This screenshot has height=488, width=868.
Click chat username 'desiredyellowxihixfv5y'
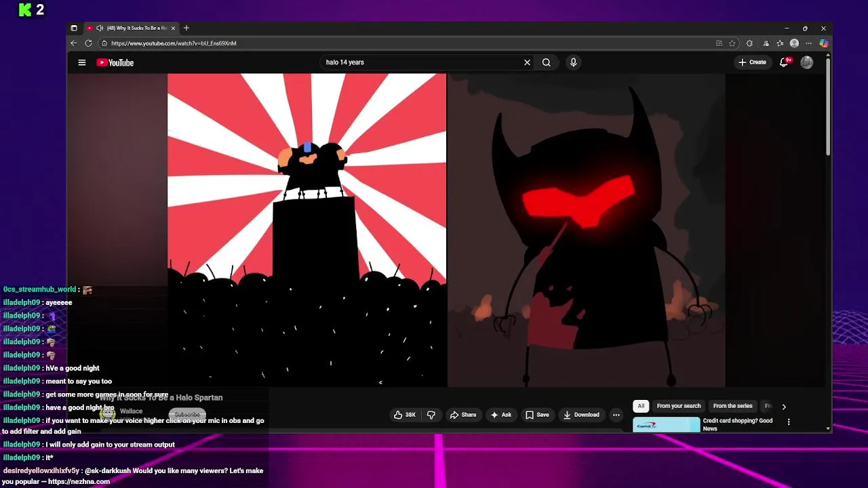point(41,470)
